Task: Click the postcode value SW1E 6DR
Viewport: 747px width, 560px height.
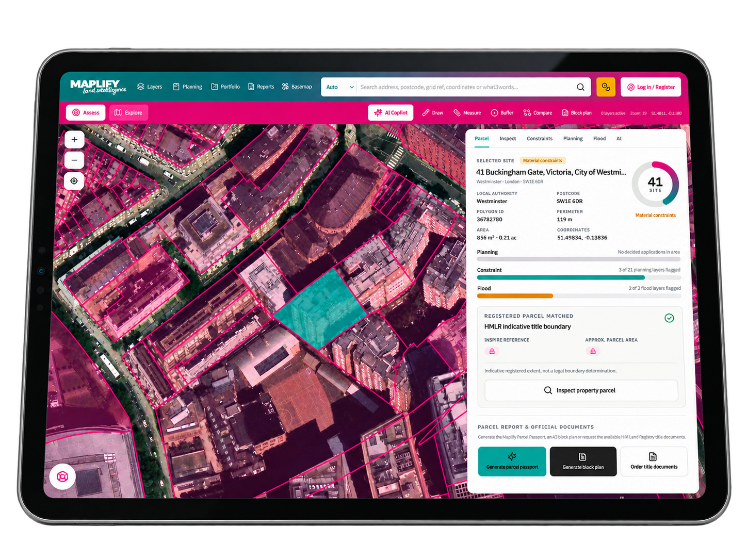Action: point(570,201)
